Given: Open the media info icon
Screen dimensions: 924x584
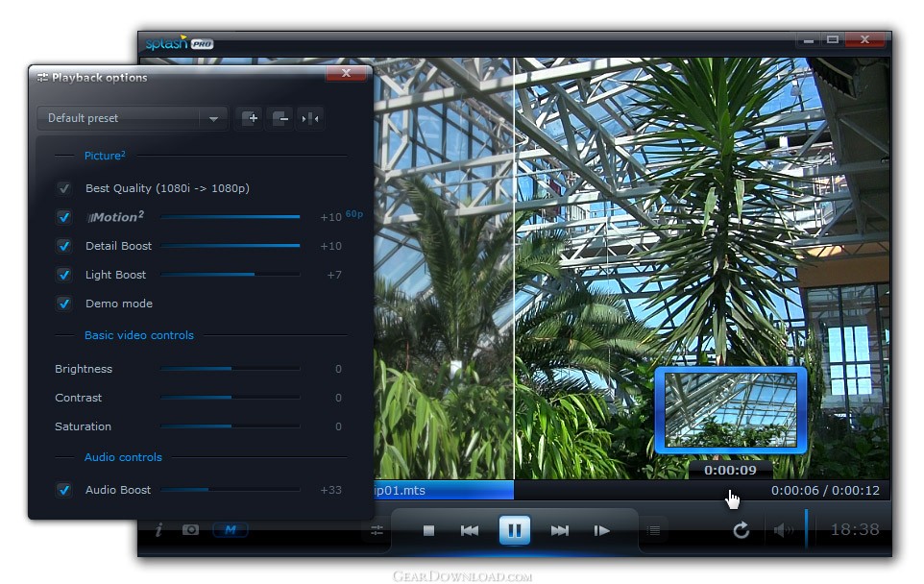Looking at the screenshot, I should 158,530.
